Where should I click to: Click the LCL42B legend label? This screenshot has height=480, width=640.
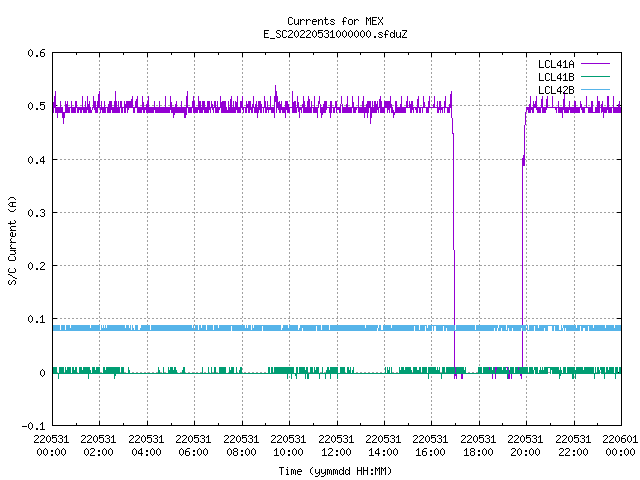point(556,90)
